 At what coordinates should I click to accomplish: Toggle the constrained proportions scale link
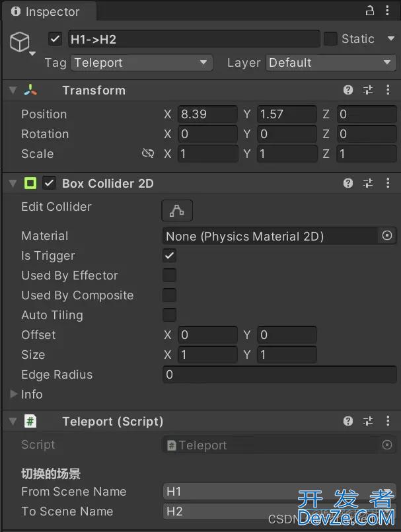coord(148,153)
